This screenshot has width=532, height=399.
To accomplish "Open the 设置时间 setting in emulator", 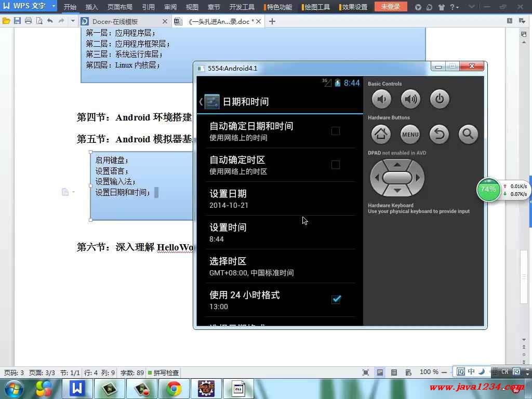I will [280, 232].
